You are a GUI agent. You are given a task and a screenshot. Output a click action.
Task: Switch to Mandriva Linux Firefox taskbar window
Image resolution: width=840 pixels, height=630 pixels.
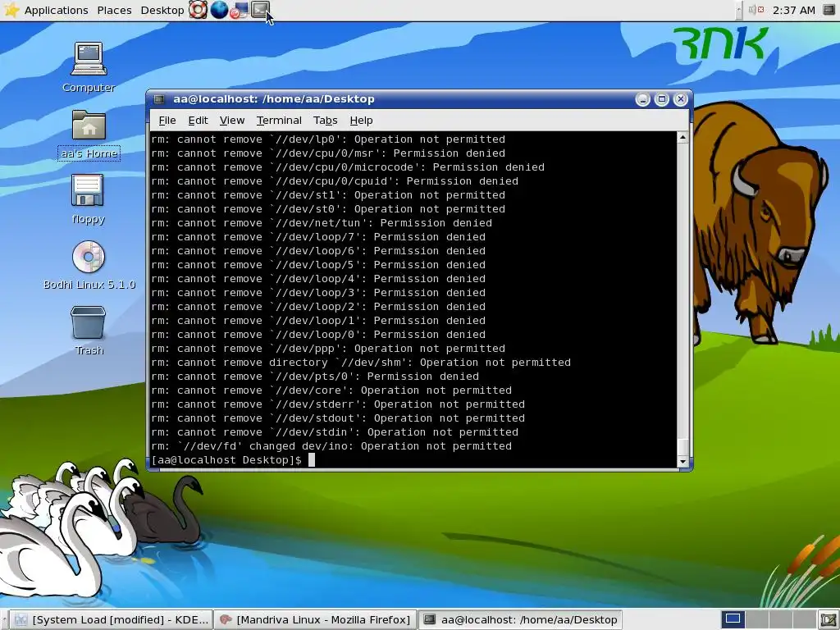[315, 620]
